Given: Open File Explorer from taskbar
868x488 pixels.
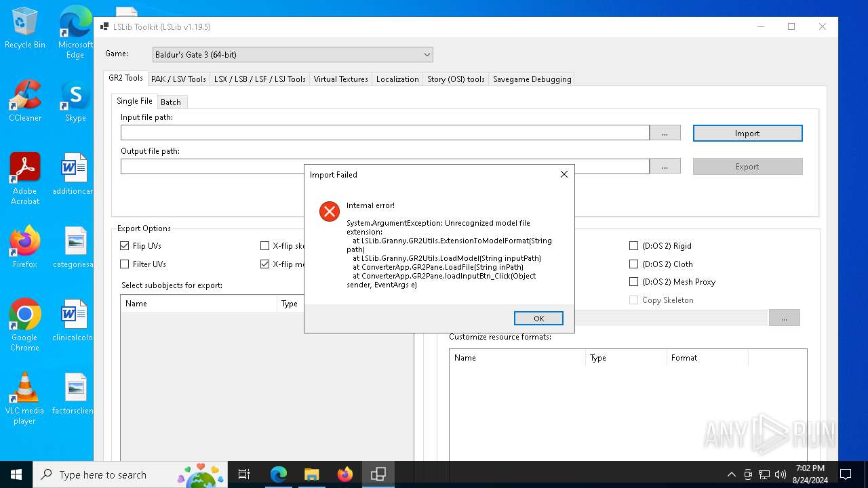Looking at the screenshot, I should (x=311, y=474).
